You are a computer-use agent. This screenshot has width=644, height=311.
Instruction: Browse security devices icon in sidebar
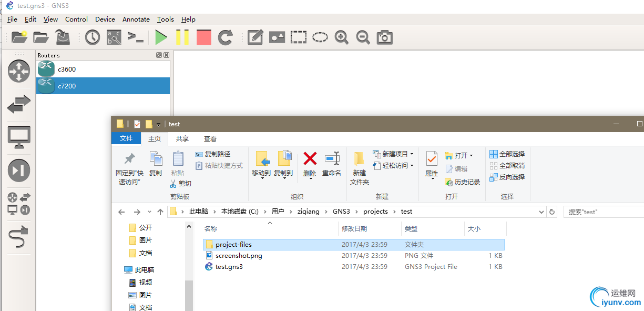(19, 170)
